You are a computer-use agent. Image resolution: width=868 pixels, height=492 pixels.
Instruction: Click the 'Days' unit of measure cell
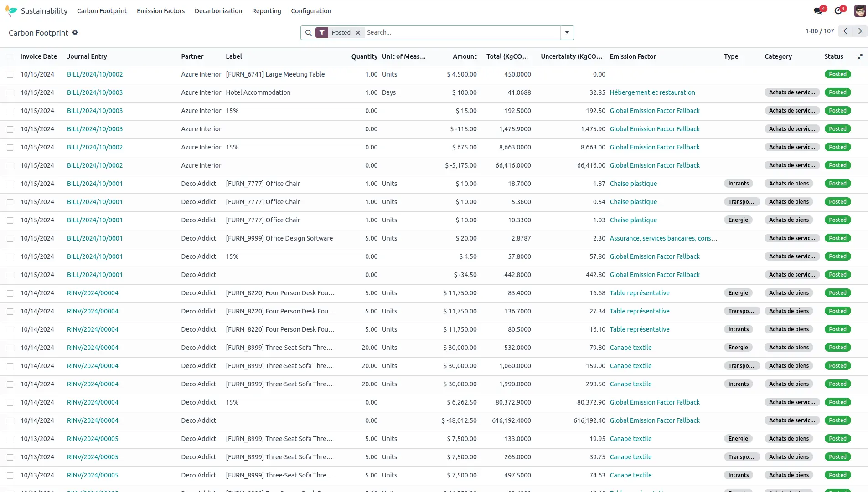click(x=389, y=92)
